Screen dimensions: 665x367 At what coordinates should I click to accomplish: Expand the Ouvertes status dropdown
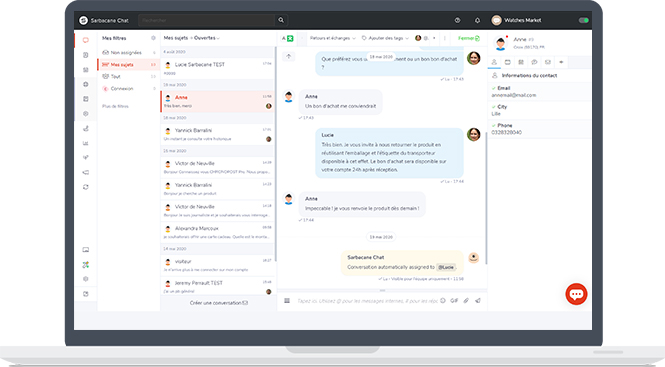(x=207, y=38)
